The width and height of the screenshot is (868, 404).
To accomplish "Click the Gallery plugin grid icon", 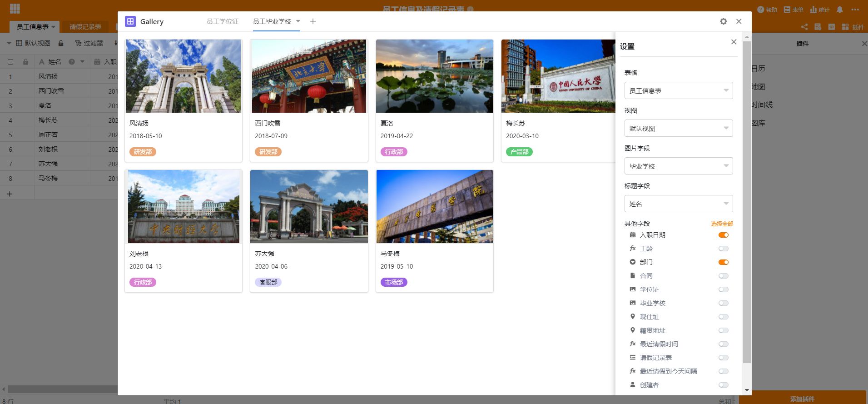I will [130, 21].
